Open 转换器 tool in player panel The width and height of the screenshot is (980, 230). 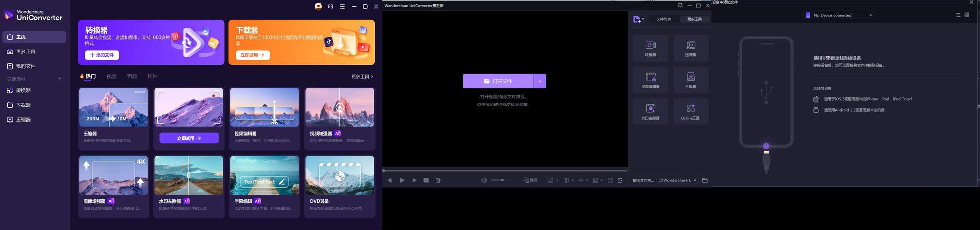(651, 48)
